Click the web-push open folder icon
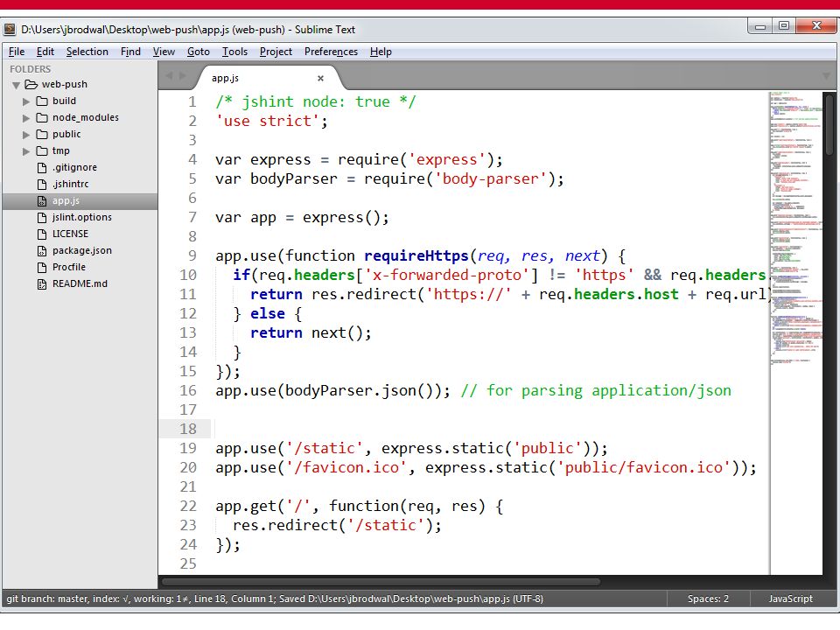This screenshot has width=840, height=630. 31,84
